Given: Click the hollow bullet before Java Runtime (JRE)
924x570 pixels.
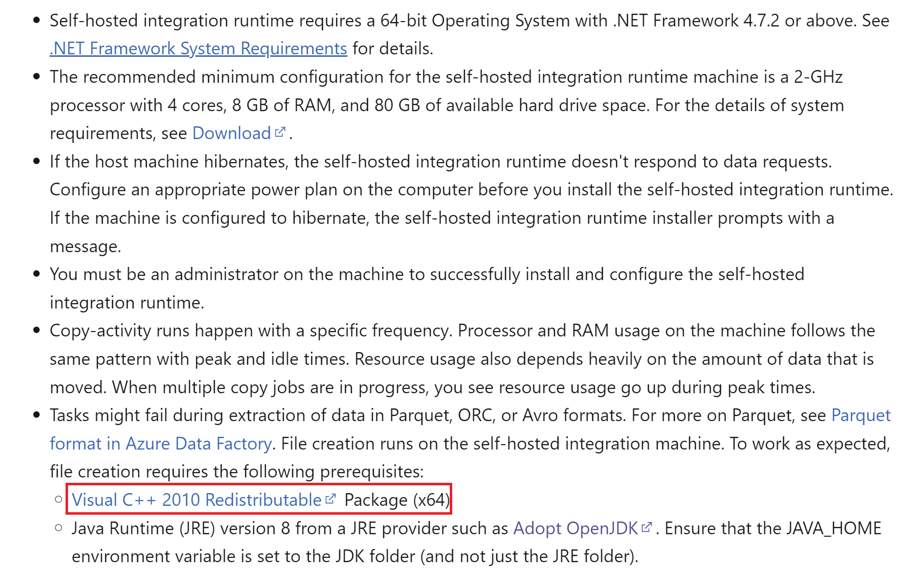Looking at the screenshot, I should click(59, 528).
